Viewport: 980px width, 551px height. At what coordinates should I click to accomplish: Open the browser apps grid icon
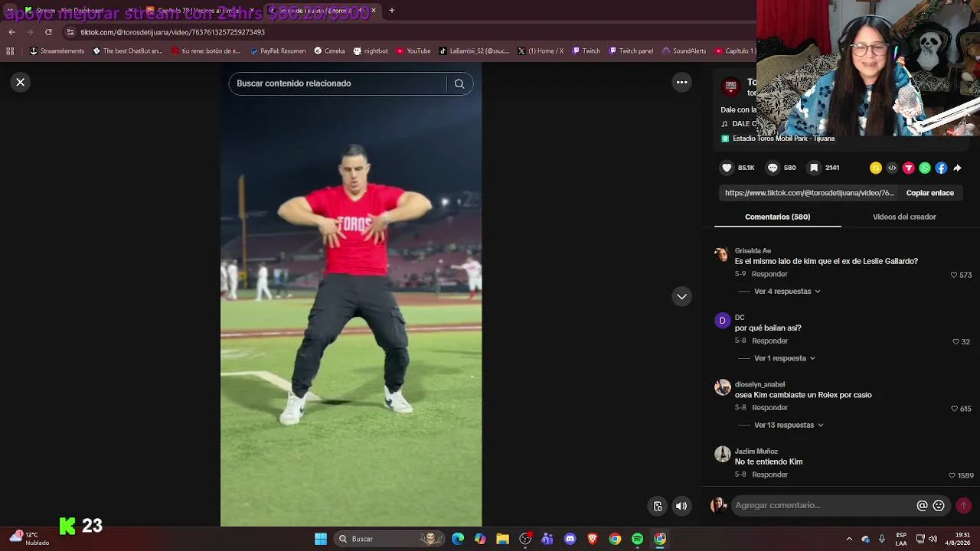(10, 51)
